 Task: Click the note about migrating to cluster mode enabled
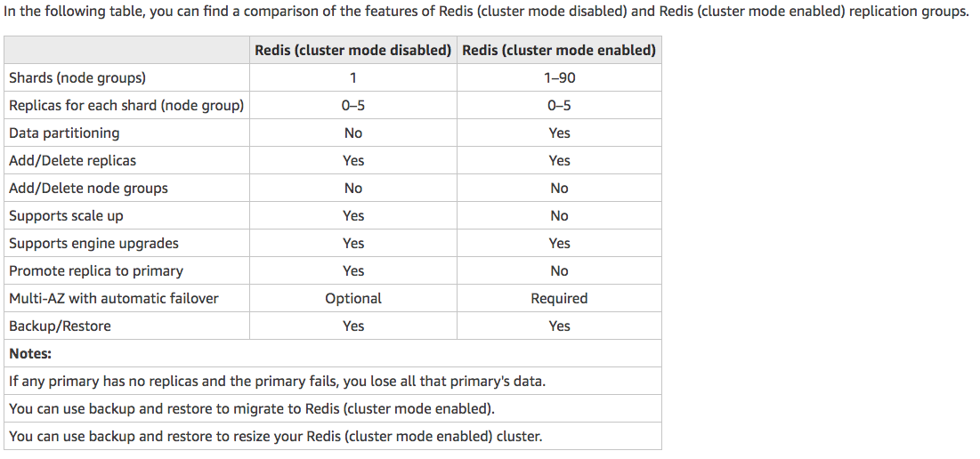point(252,409)
